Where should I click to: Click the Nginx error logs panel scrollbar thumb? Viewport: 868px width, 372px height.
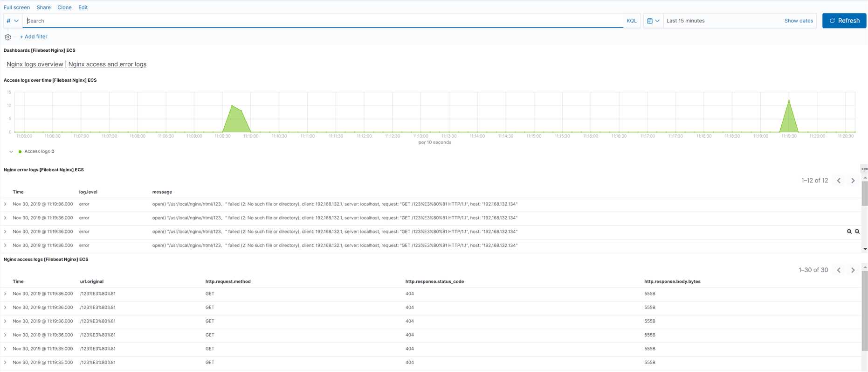tap(865, 193)
